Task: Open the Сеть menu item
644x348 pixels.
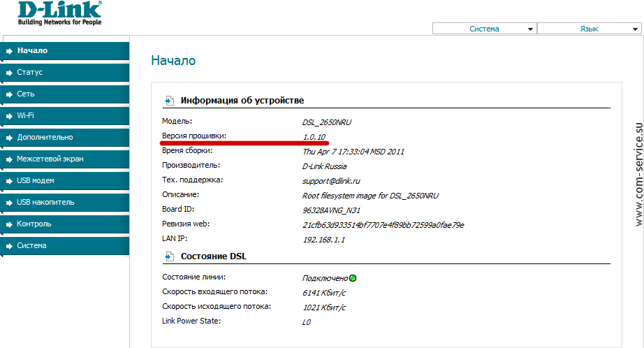Action: tap(65, 94)
